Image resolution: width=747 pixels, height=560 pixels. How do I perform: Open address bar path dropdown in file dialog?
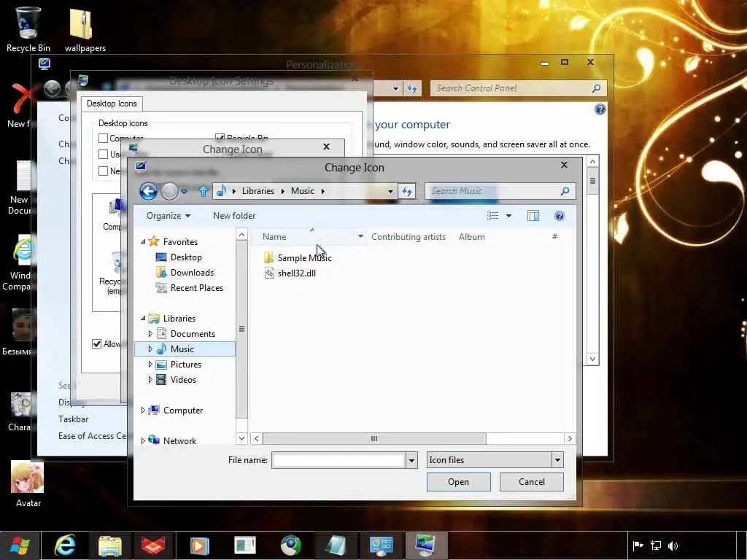(391, 192)
